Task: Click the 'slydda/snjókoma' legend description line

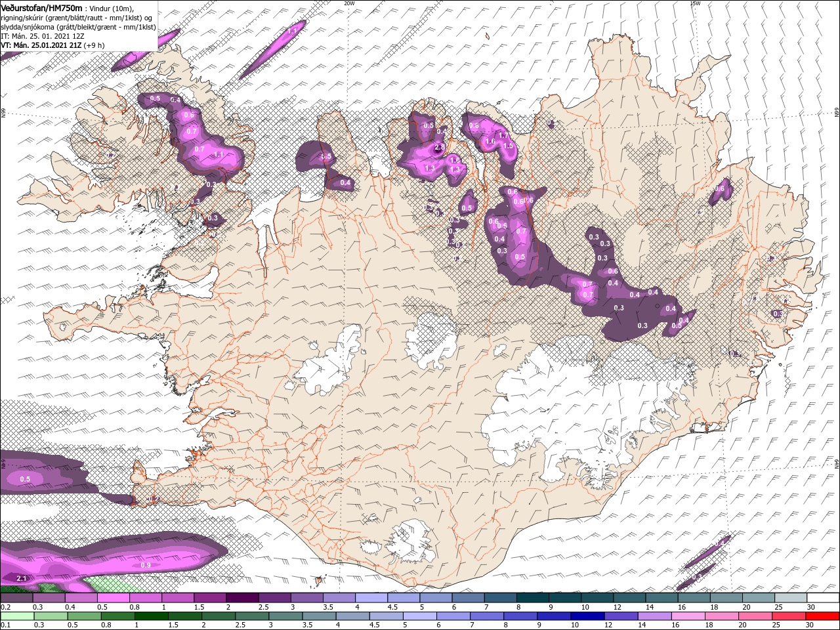Action: [78, 27]
